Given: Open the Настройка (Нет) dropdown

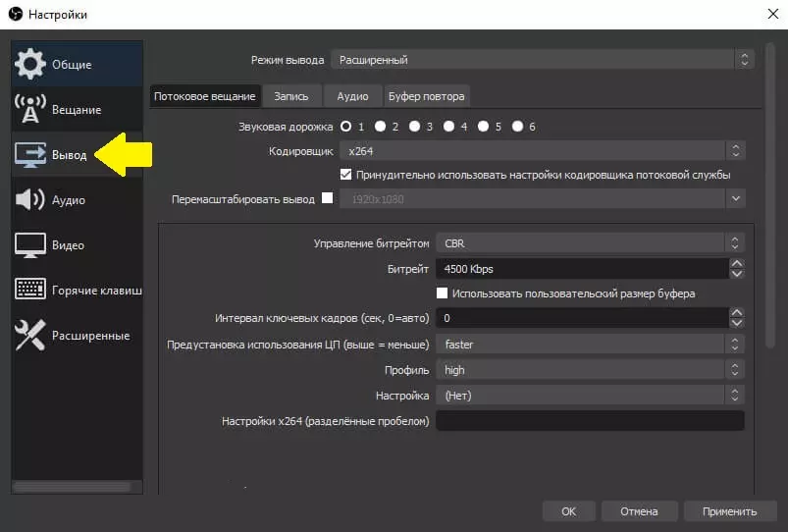Looking at the screenshot, I should [x=590, y=396].
